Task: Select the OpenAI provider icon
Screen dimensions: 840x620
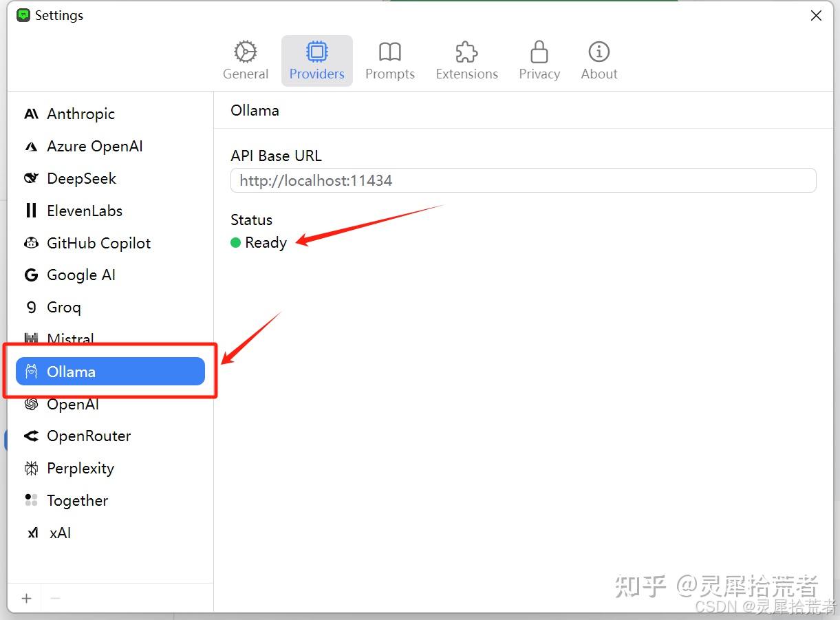Action: point(31,404)
